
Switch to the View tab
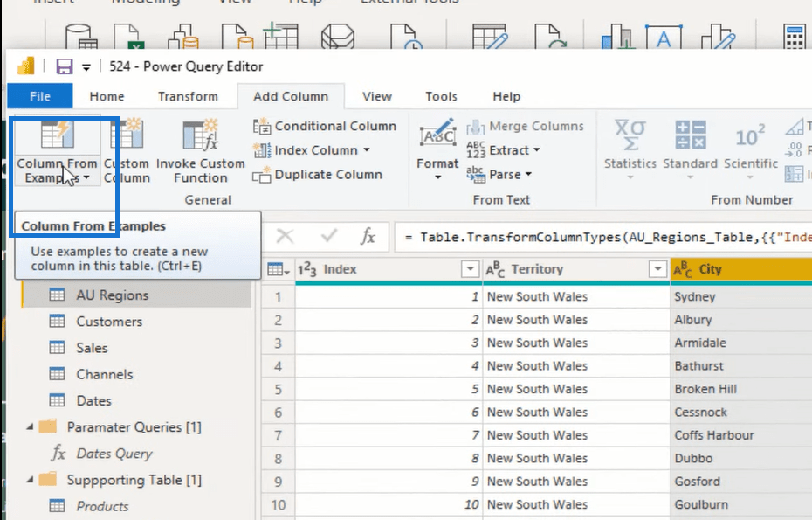point(377,96)
